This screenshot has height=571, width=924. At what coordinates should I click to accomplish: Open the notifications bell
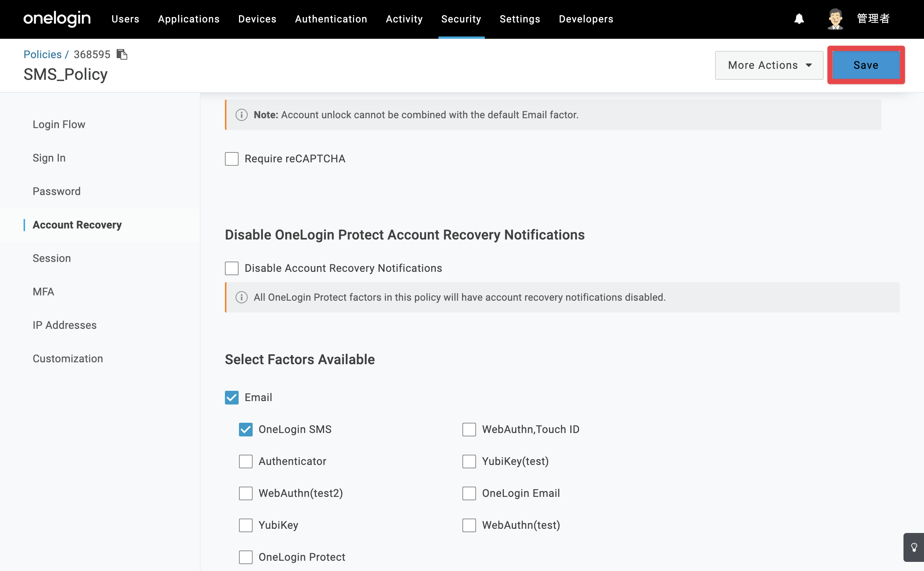pos(799,19)
